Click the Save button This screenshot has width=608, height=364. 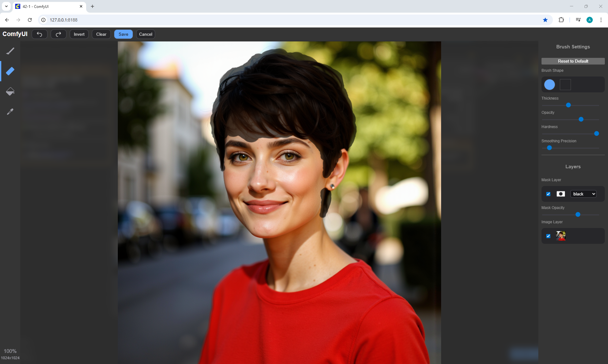coord(123,34)
